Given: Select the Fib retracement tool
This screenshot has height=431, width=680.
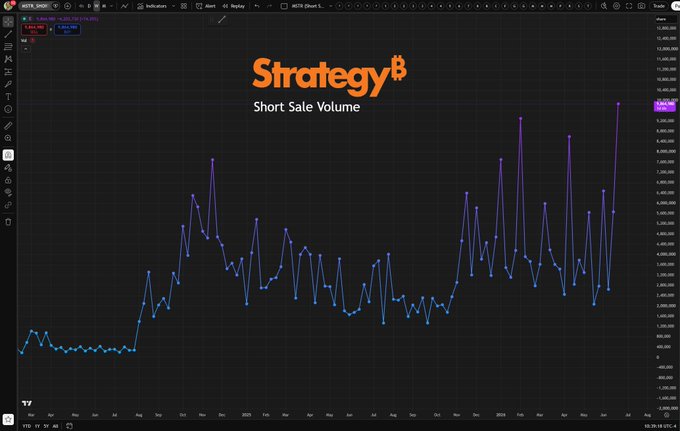Looking at the screenshot, I should tap(8, 46).
